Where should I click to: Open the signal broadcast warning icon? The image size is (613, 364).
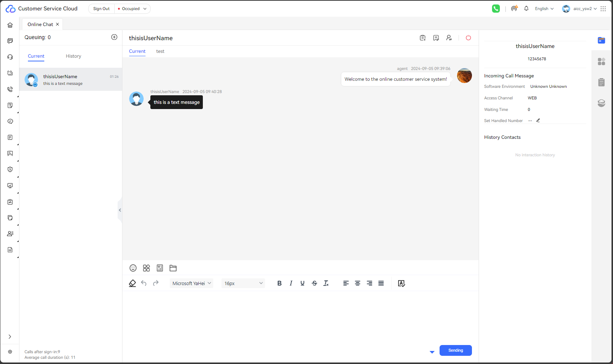[514, 8]
